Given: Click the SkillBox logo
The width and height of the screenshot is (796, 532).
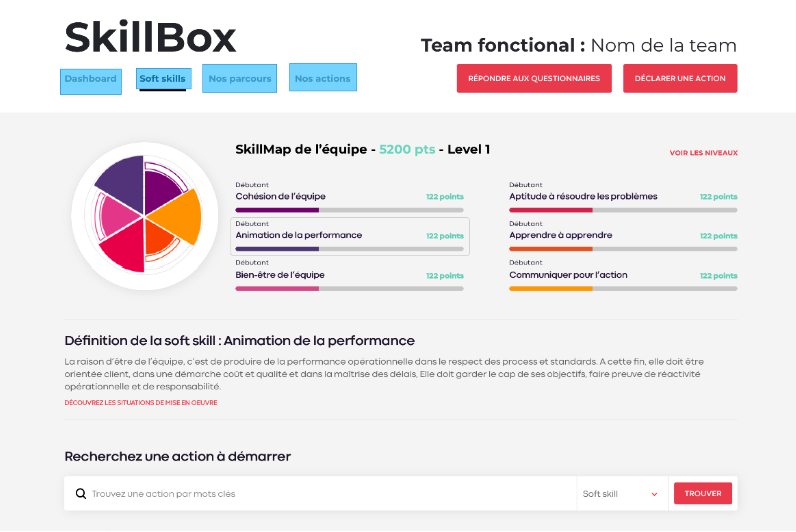Looking at the screenshot, I should click(150, 38).
